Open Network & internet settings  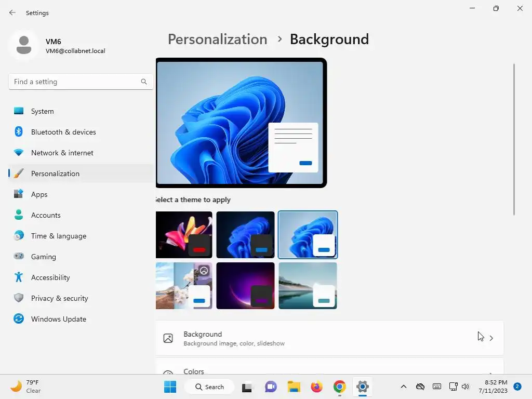point(81,153)
